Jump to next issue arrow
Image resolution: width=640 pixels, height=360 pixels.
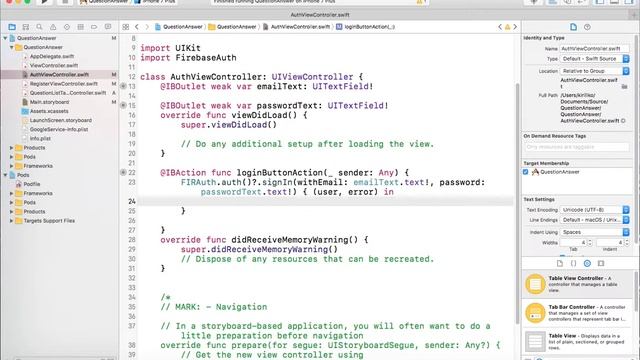tap(515, 27)
